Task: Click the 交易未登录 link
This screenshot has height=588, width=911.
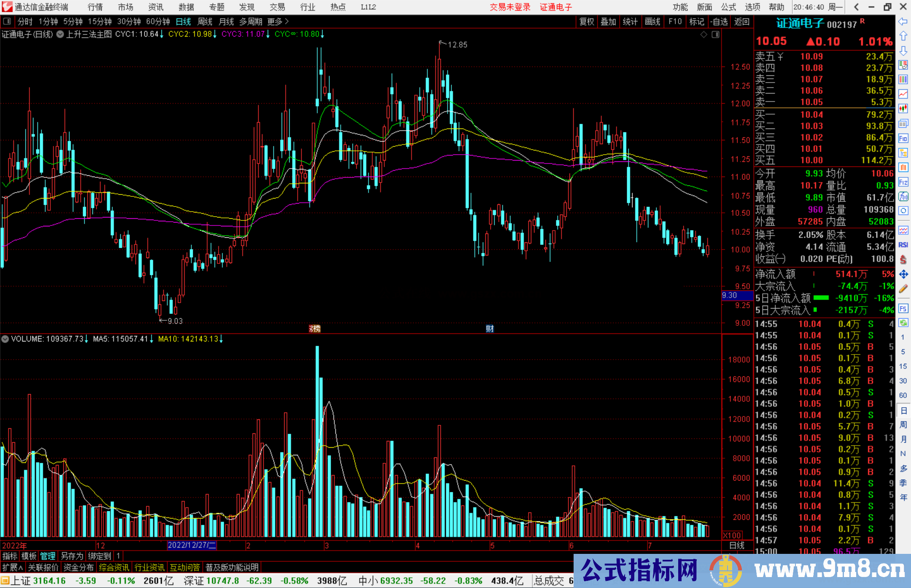Action: (510, 7)
